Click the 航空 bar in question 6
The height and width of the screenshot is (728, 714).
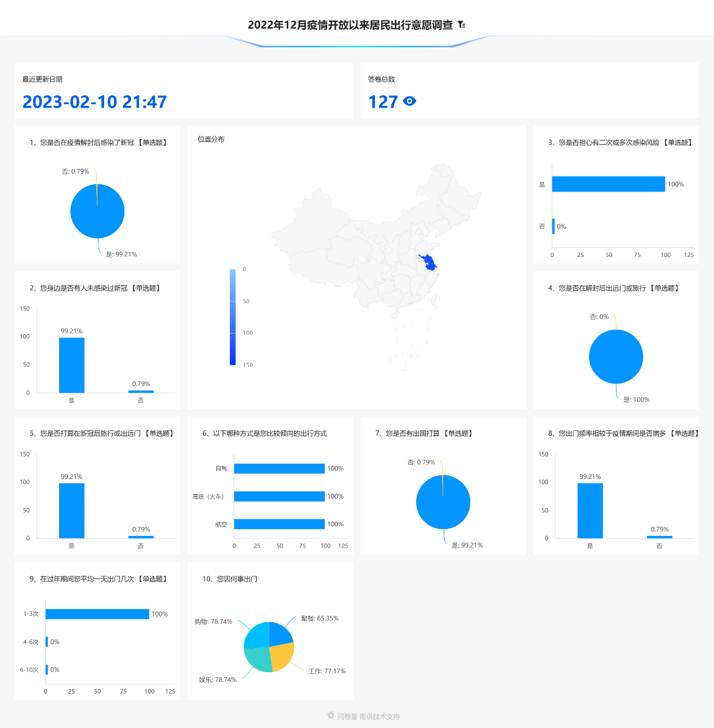coord(279,524)
